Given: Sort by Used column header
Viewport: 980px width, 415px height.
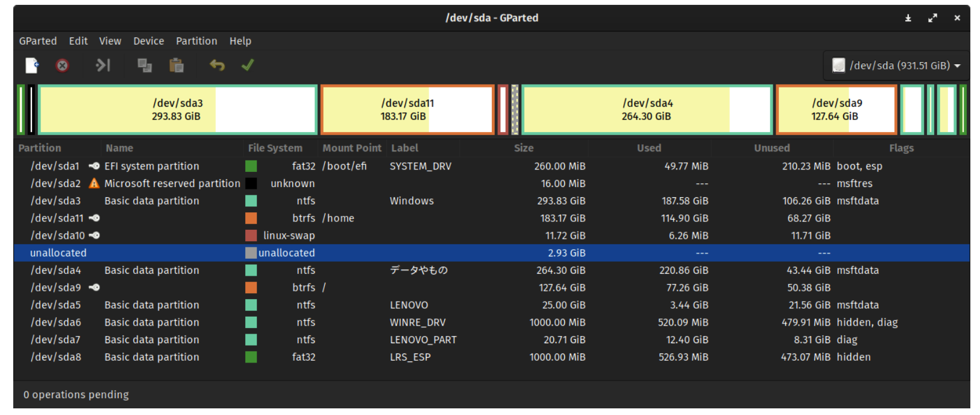Looking at the screenshot, I should click(649, 148).
